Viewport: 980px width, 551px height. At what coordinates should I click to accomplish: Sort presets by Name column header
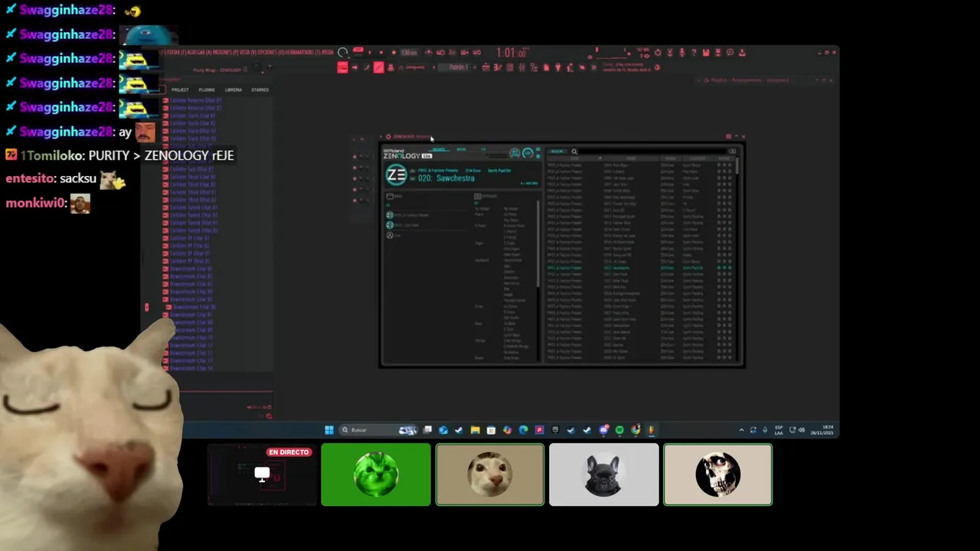[x=631, y=158]
